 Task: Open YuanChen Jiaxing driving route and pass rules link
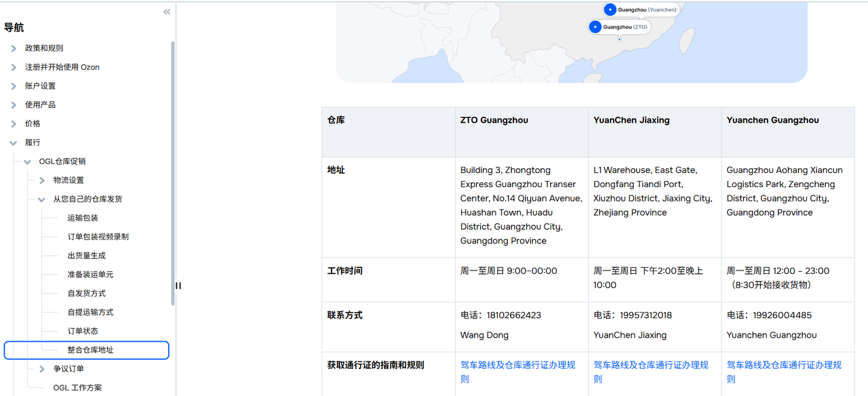pyautogui.click(x=651, y=372)
